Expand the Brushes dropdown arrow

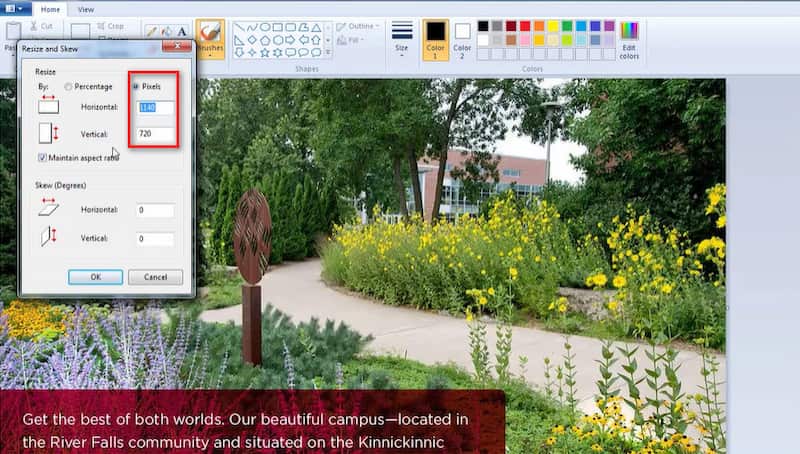point(210,55)
